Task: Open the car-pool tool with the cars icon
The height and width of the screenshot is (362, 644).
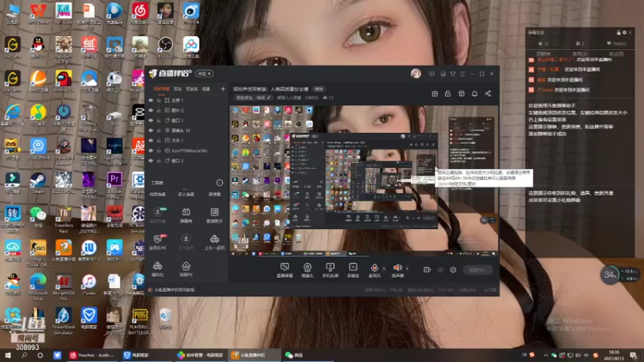Action: [x=214, y=242]
